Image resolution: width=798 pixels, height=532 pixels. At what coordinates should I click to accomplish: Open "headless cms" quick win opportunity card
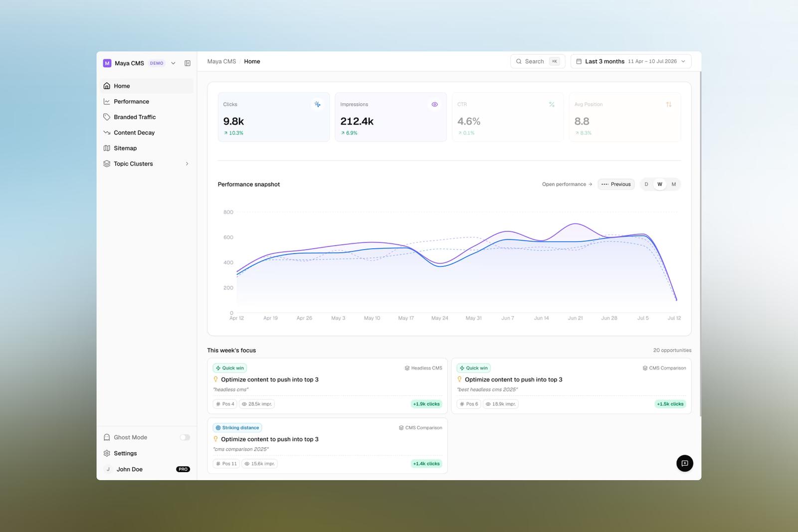[328, 386]
